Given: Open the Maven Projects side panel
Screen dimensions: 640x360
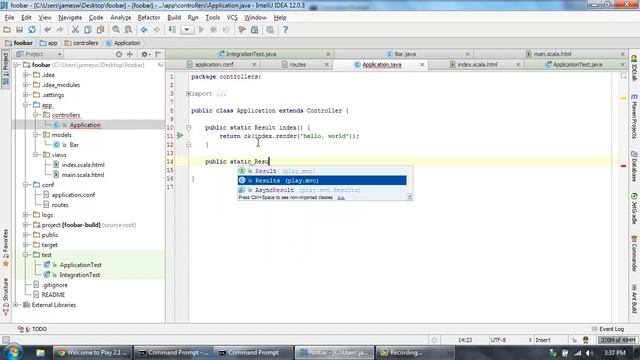Looking at the screenshot, I should tap(634, 116).
